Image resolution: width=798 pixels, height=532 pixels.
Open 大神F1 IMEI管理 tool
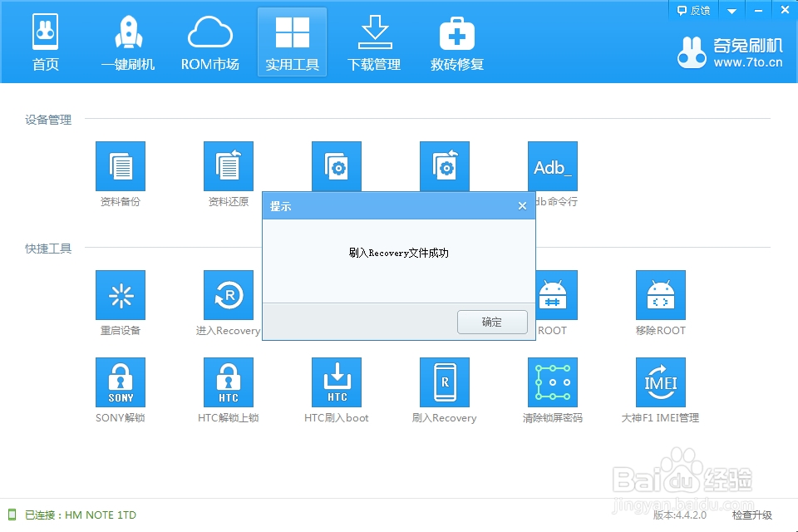661,382
